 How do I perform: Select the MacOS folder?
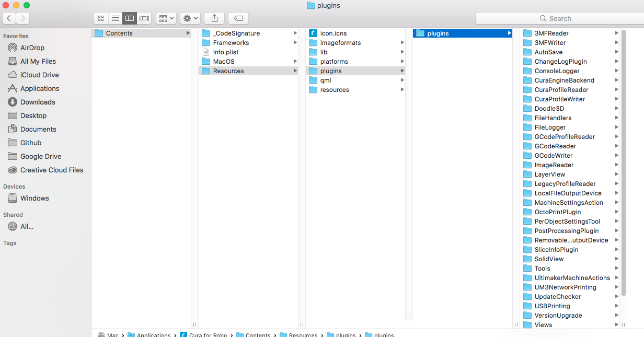pyautogui.click(x=248, y=61)
